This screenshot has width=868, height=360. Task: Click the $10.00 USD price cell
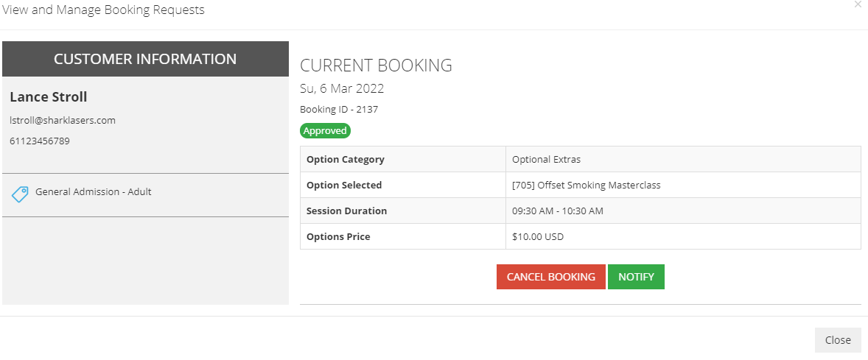click(x=683, y=236)
